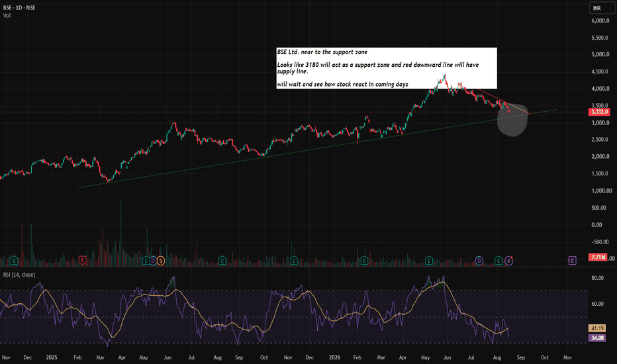The image size is (617, 364).
Task: Click the 2026 year label on the time axis
Action: pyautogui.click(x=334, y=357)
